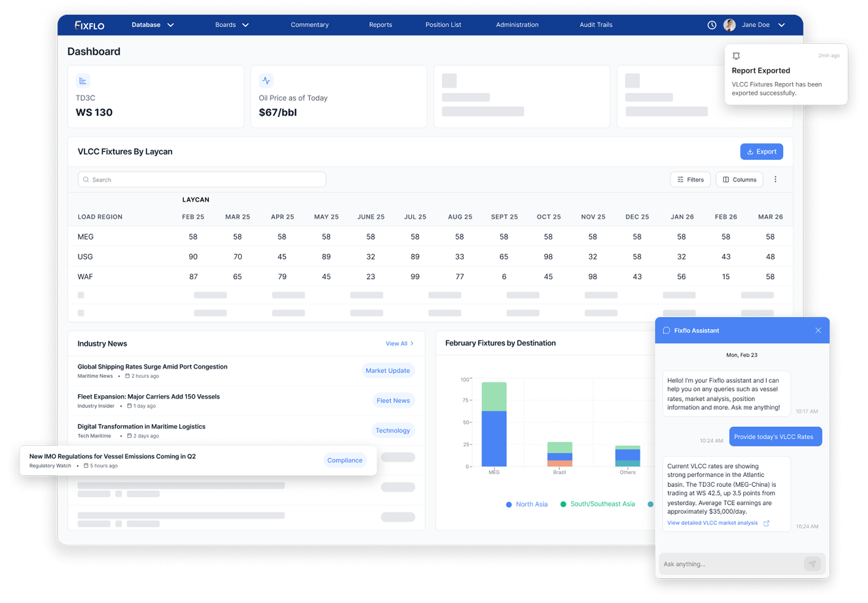868x603 pixels.
Task: Click Jane Doe's profile avatar
Action: [x=730, y=25]
